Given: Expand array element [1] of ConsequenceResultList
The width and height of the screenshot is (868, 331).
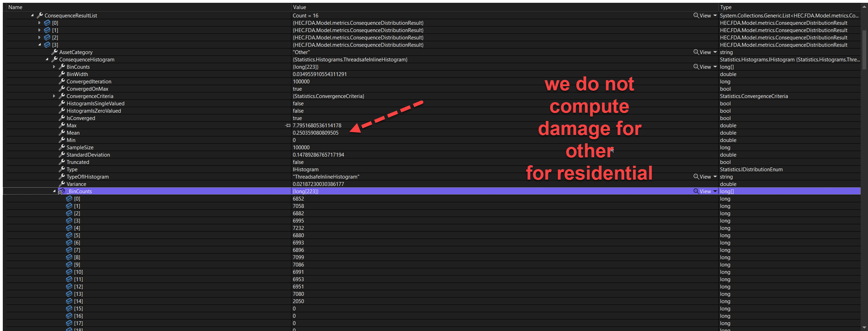Looking at the screenshot, I should 39,30.
